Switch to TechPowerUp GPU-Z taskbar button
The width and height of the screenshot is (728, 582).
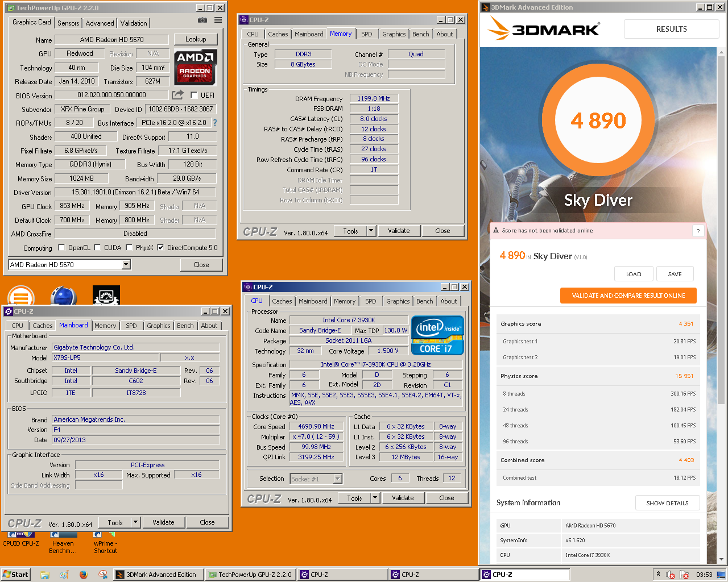coord(250,575)
